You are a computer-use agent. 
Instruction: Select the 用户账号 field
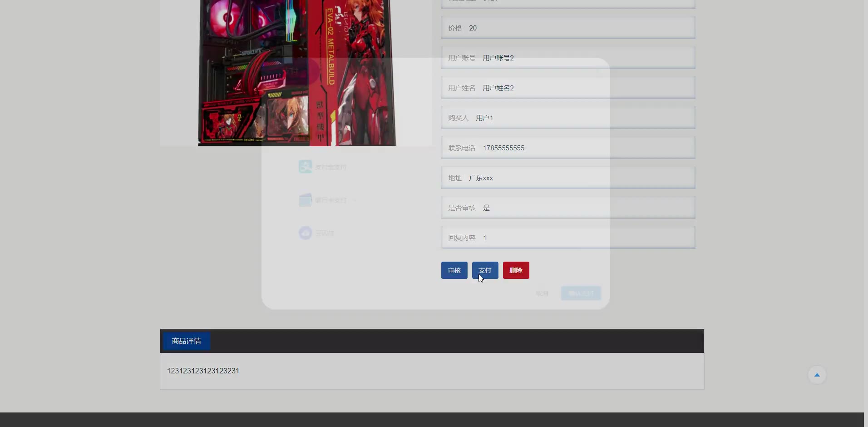pyautogui.click(x=567, y=58)
